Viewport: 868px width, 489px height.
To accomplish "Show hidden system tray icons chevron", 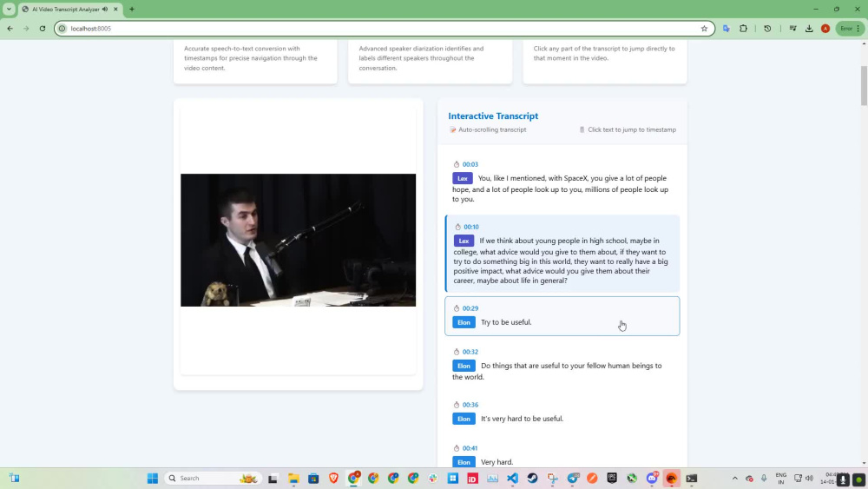I will tap(734, 479).
